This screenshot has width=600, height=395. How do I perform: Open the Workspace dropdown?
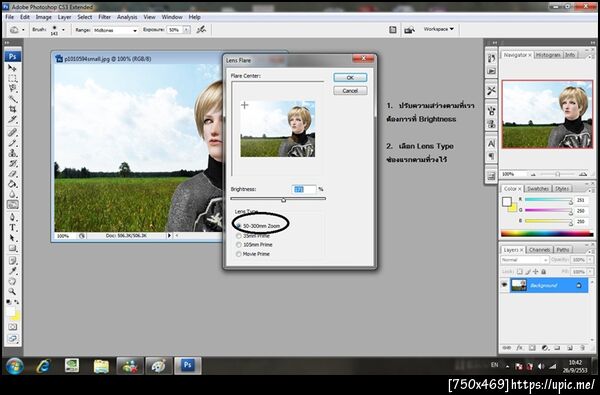tap(439, 29)
